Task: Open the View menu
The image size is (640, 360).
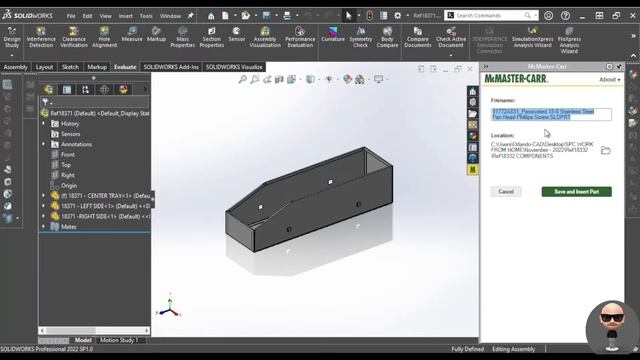Action: (x=105, y=16)
